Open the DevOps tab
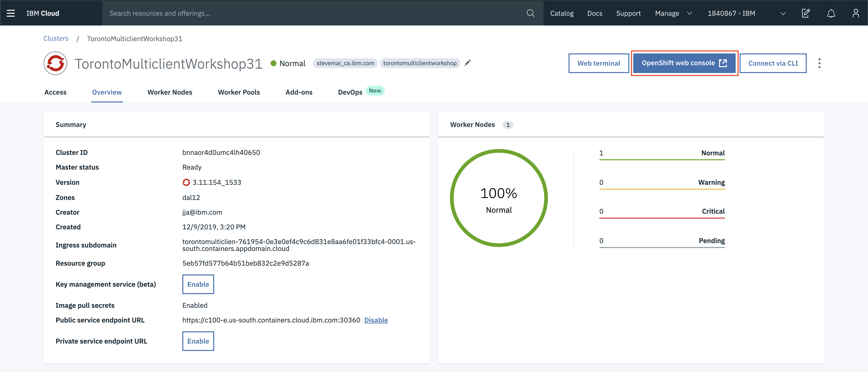The width and height of the screenshot is (868, 372). click(350, 92)
